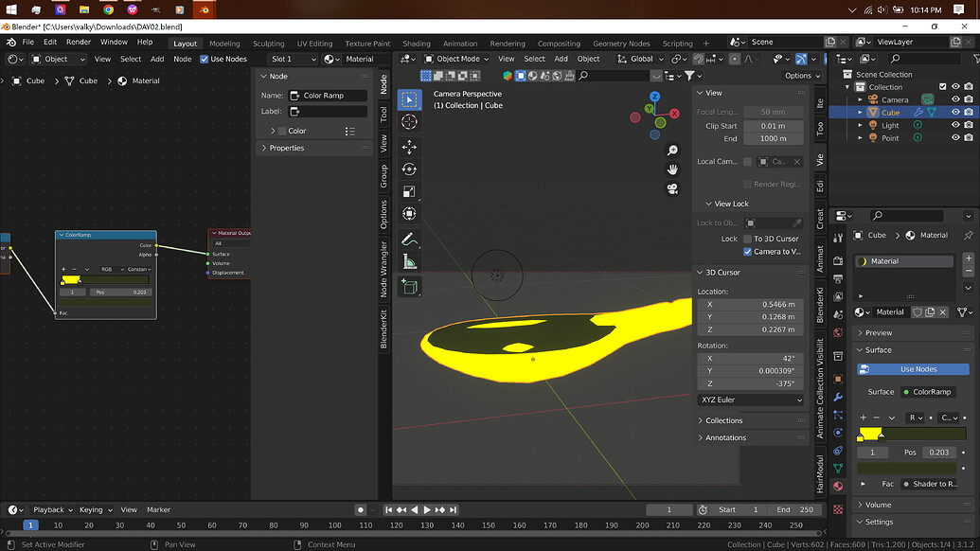Click the pan view hand icon
Screen dimensions: 980x551
tap(672, 169)
